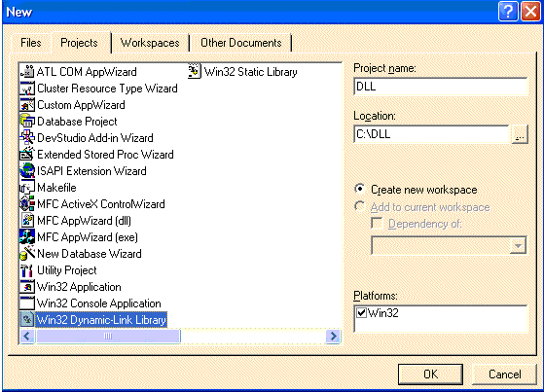Choose the MFC ActiveX ControlWizard icon
This screenshot has height=392, width=544.
(x=27, y=203)
